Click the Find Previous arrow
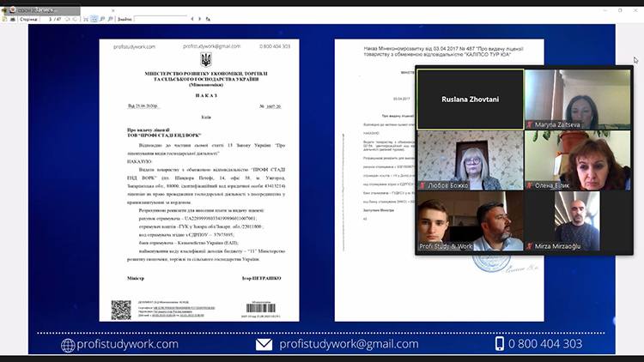 (x=191, y=19)
